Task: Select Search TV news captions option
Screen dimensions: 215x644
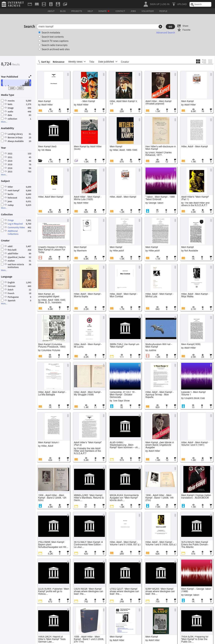Action: click(x=40, y=41)
